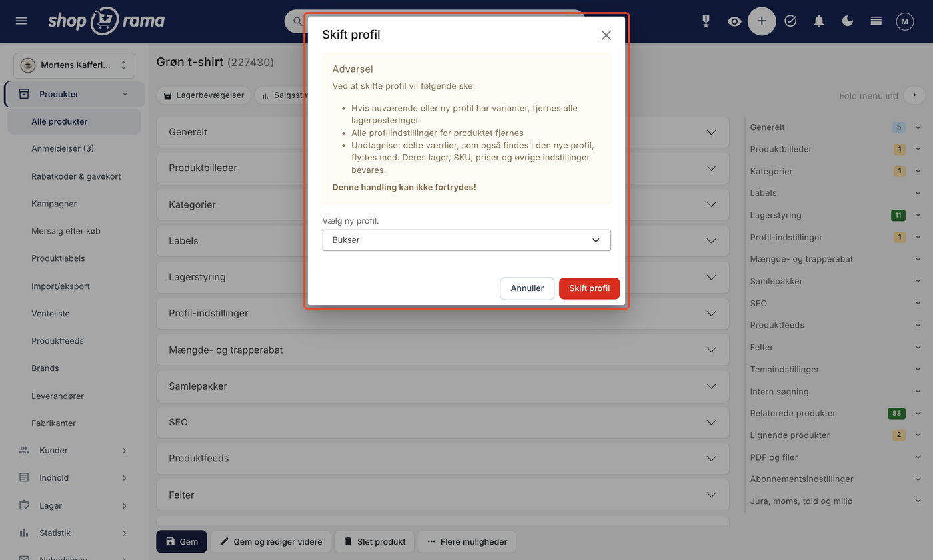
Task: Click the shop rama logo
Action: point(106,21)
